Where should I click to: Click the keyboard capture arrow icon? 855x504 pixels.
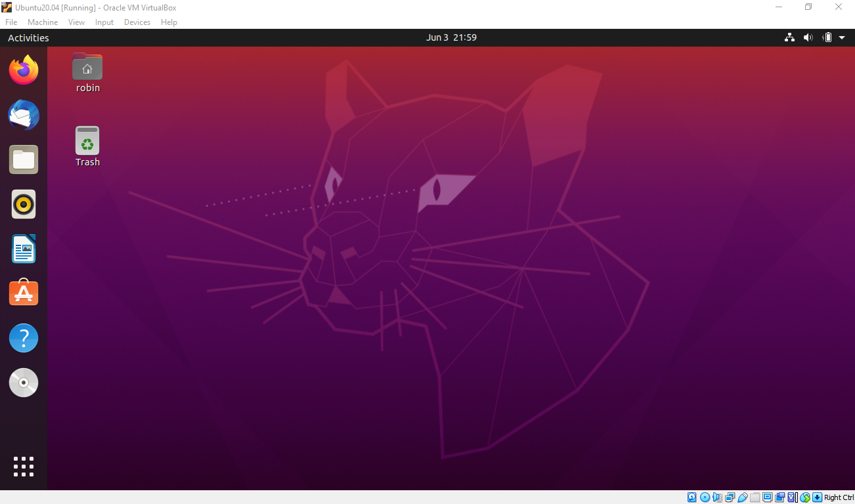click(x=817, y=497)
